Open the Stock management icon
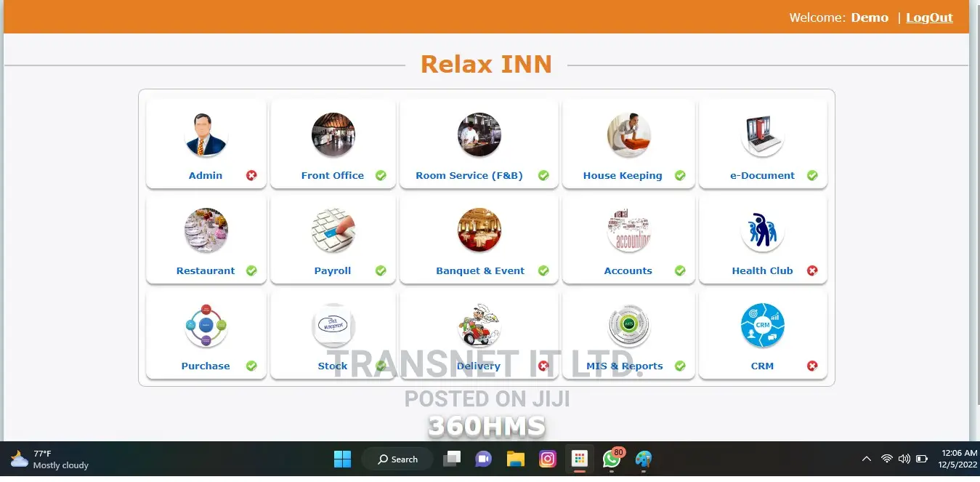Image resolution: width=980 pixels, height=482 pixels. pos(333,325)
